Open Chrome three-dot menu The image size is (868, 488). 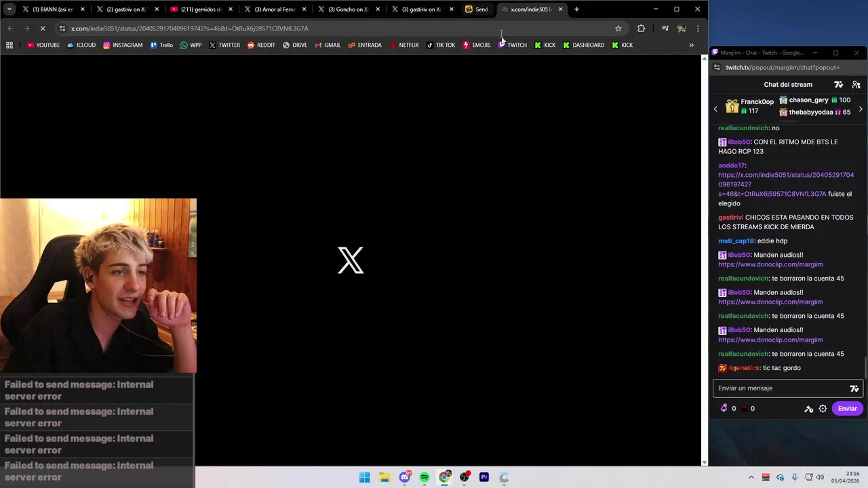[x=698, y=28]
